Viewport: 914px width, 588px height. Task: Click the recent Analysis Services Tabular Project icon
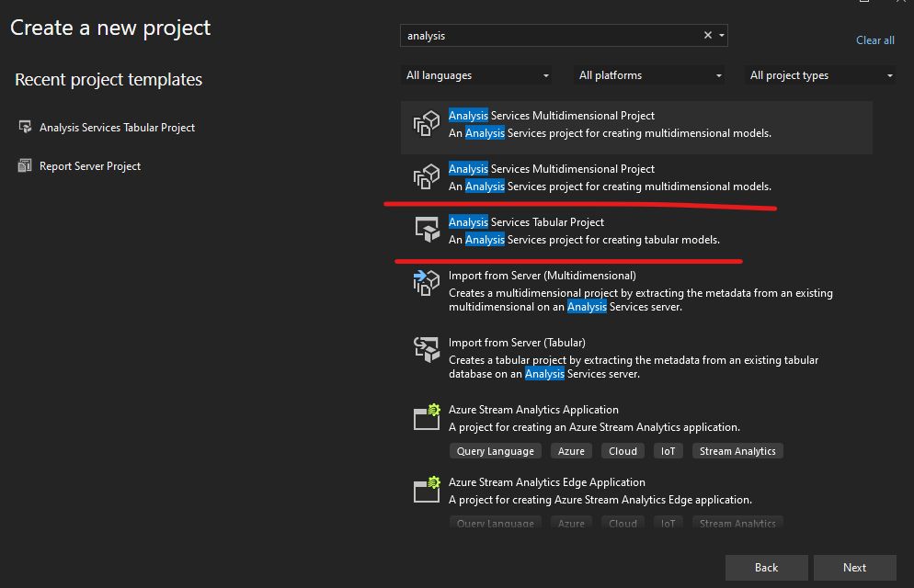coord(25,127)
